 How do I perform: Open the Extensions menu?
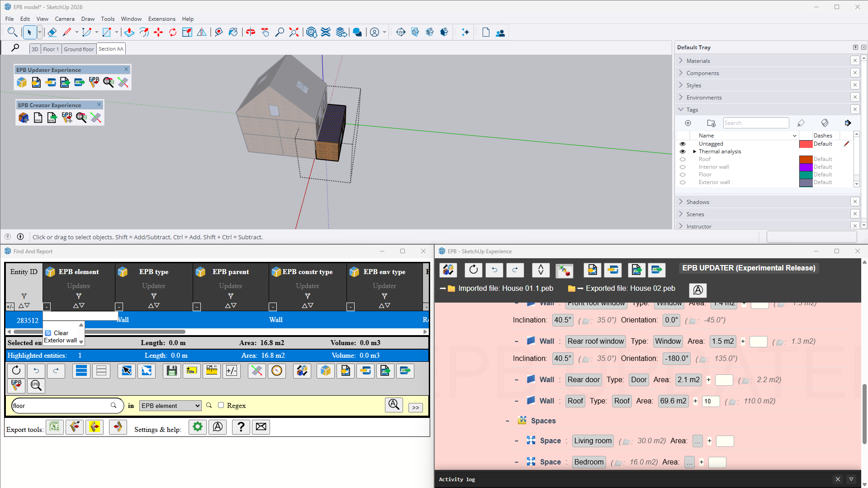pos(161,19)
